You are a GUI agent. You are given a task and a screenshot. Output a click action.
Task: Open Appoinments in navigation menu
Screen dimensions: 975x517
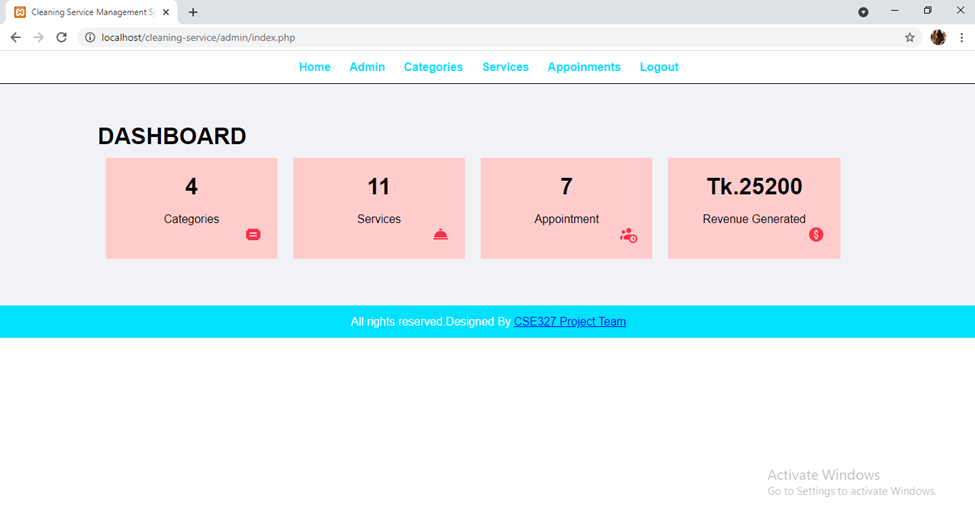pyautogui.click(x=584, y=67)
